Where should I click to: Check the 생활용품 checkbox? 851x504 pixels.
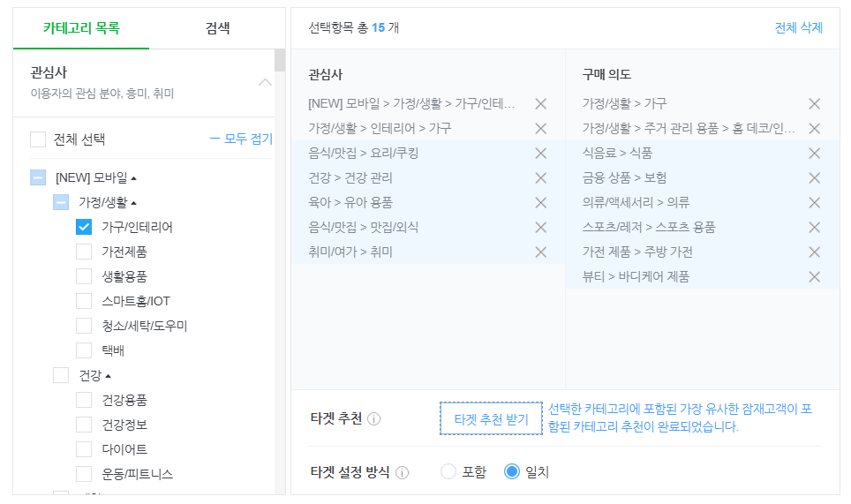click(84, 276)
